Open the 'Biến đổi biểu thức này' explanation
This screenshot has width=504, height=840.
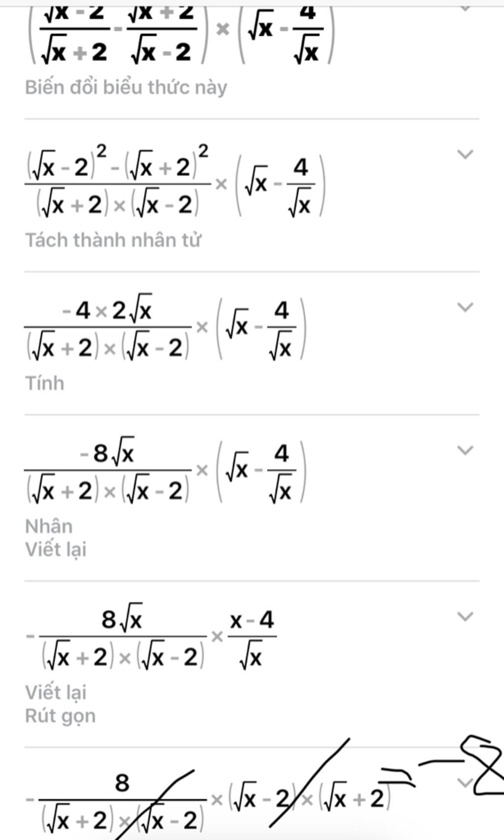tap(126, 88)
